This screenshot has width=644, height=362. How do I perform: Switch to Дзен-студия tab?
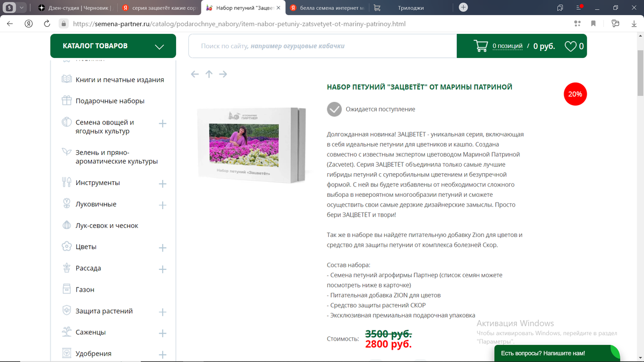[74, 8]
